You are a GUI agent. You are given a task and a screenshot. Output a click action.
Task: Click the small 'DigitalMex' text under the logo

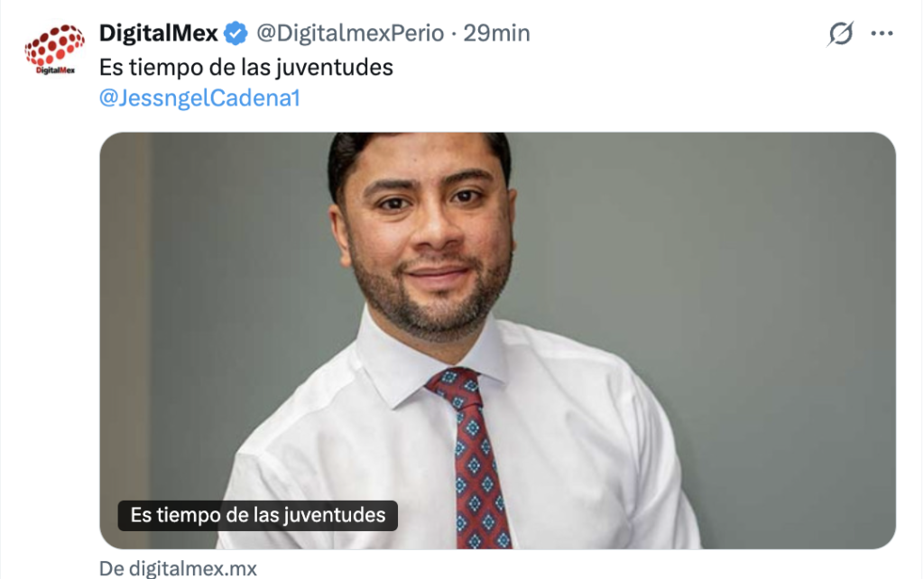(55, 70)
